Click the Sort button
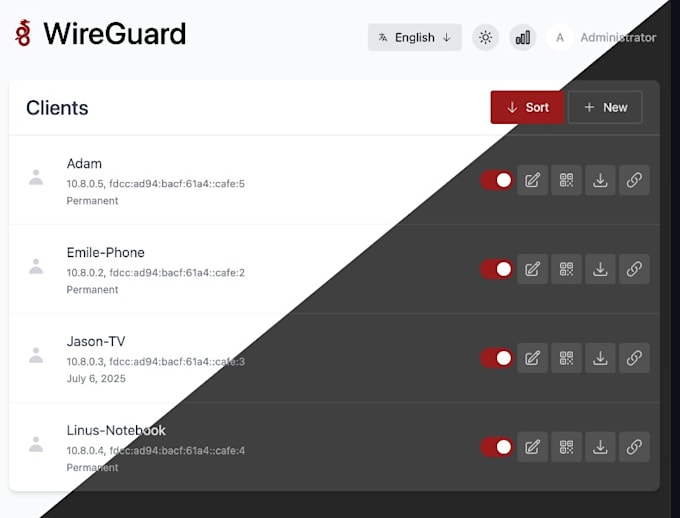The image size is (680, 518). coord(527,107)
